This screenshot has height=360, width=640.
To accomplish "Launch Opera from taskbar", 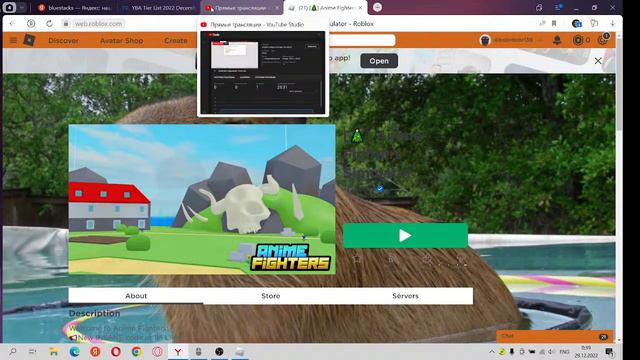I will coord(116,351).
